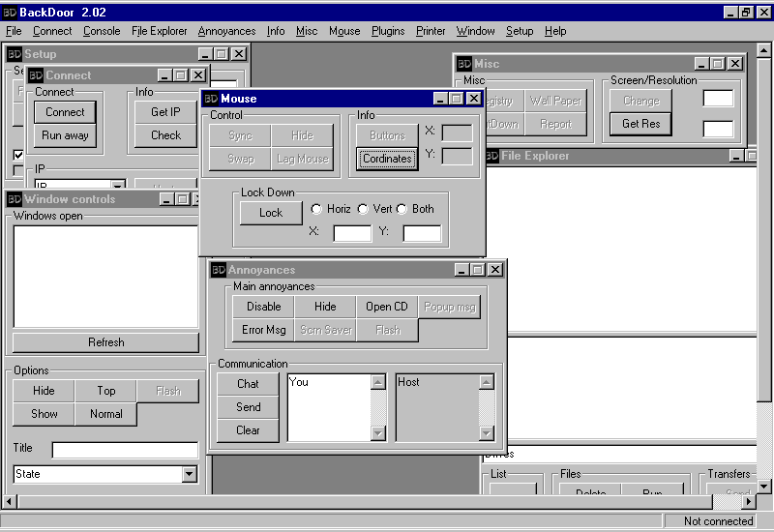Screen dimensions: 774x532
Task: Click the Title text field
Action: (125, 450)
